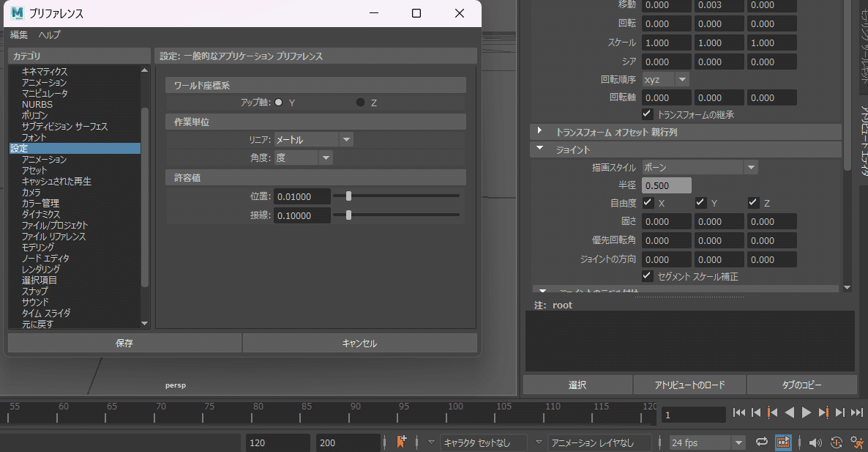Open the アニメーション レイヤなし dropdown

[x=539, y=442]
